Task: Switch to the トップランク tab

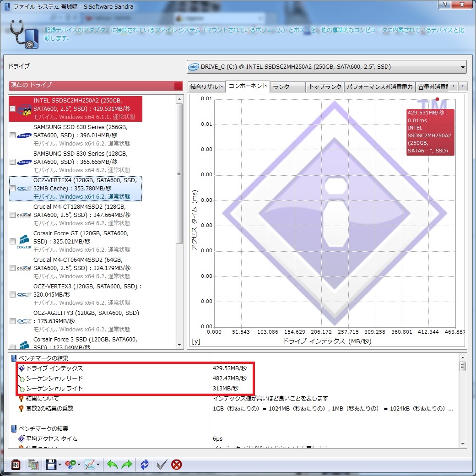Action: [325, 87]
